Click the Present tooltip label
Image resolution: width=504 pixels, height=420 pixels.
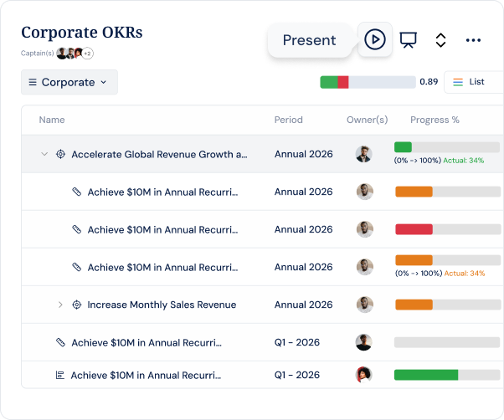click(x=309, y=40)
